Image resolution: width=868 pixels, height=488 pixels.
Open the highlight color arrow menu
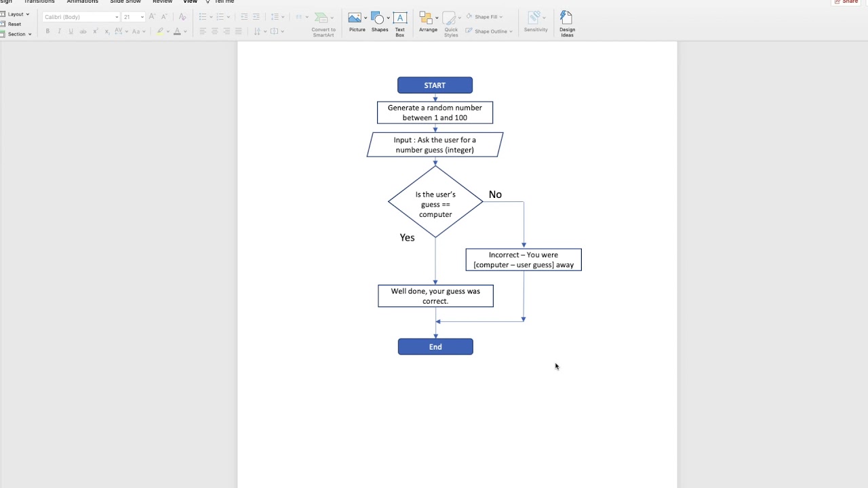pyautogui.click(x=168, y=31)
